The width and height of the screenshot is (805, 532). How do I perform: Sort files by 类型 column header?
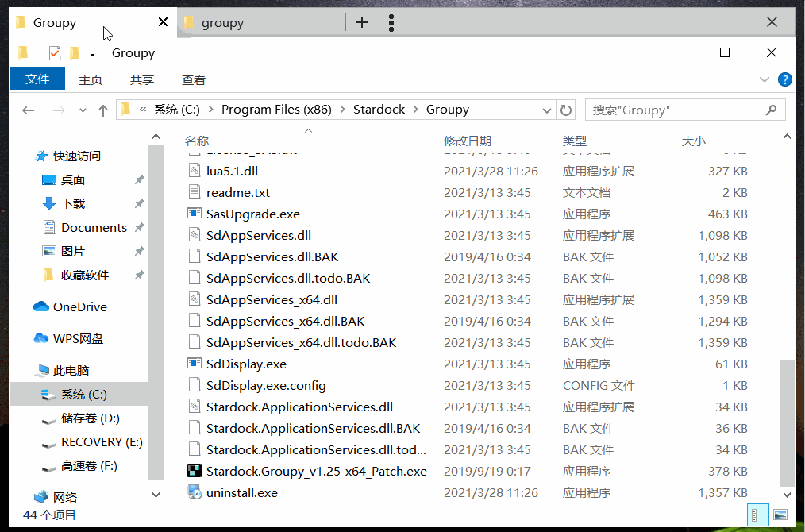575,141
